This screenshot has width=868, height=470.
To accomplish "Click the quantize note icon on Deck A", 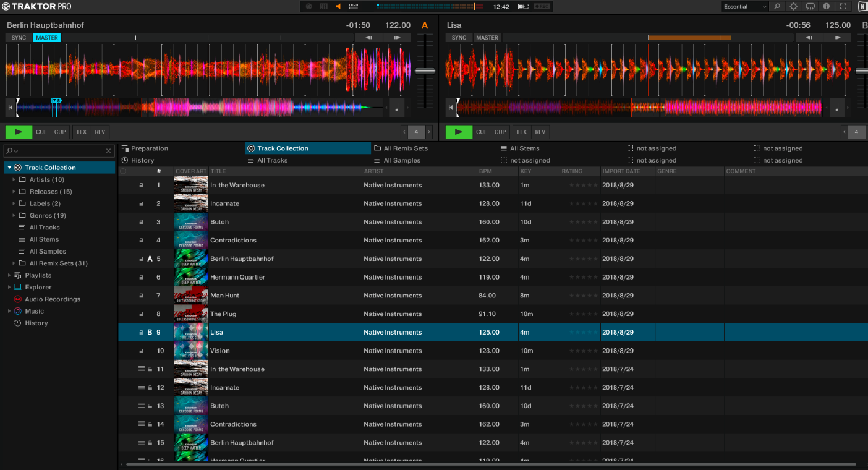I will 397,108.
